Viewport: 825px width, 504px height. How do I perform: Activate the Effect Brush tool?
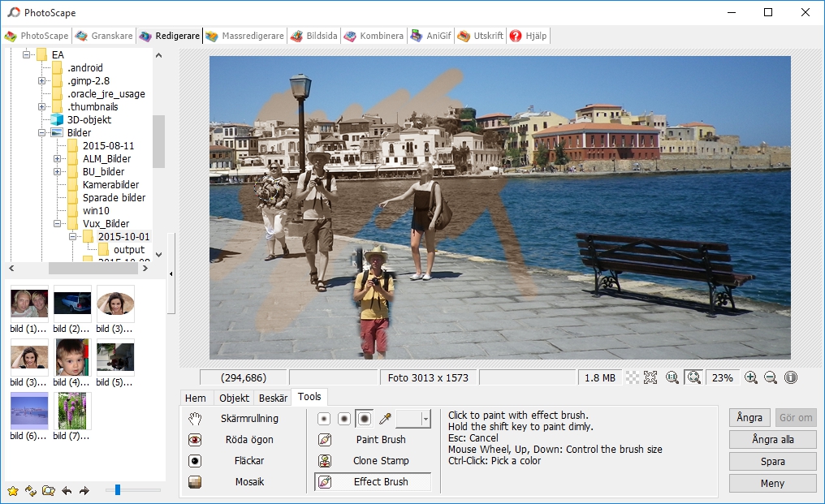(373, 482)
